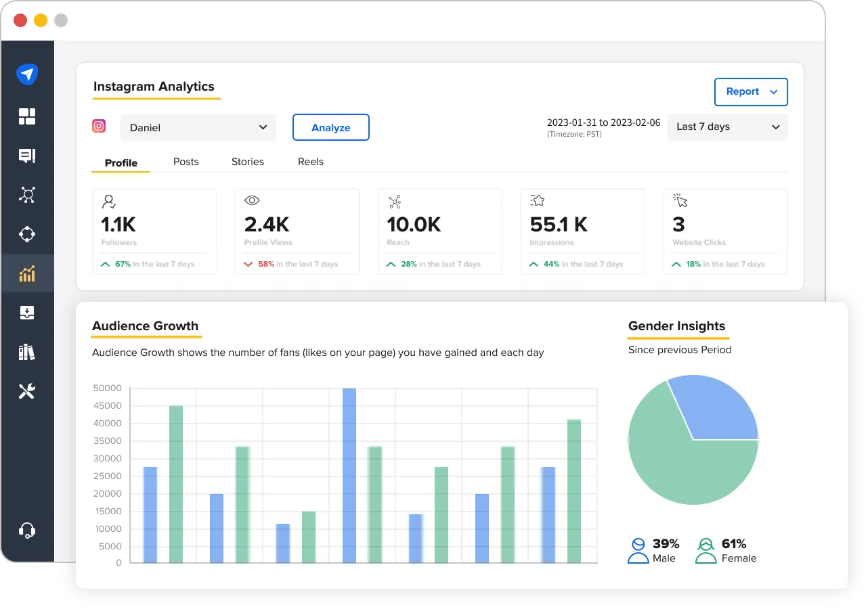Open the inbox tray icon in sidebar

(28, 313)
